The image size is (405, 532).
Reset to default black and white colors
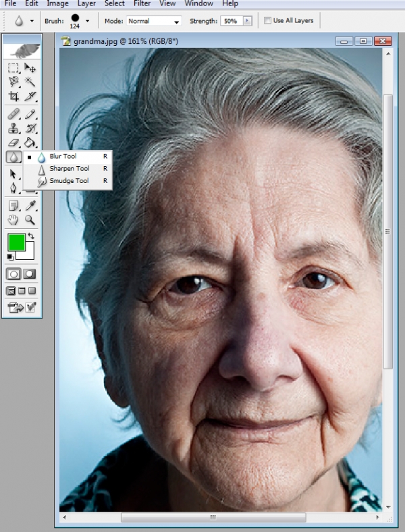pyautogui.click(x=10, y=257)
